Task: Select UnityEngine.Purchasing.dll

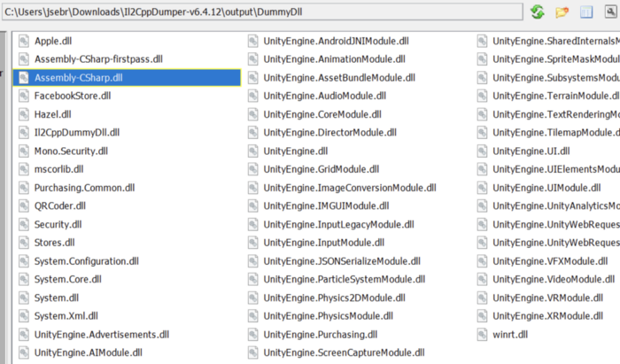Action: click(x=321, y=335)
